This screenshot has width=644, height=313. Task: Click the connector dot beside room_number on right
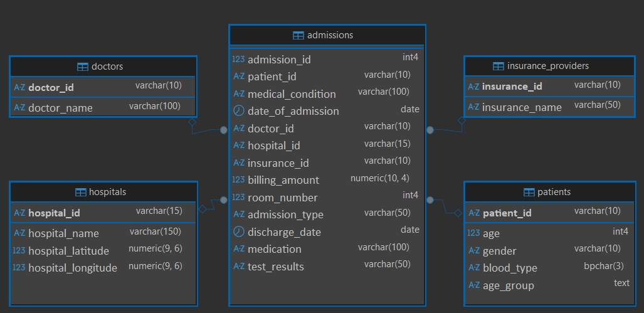pos(430,200)
